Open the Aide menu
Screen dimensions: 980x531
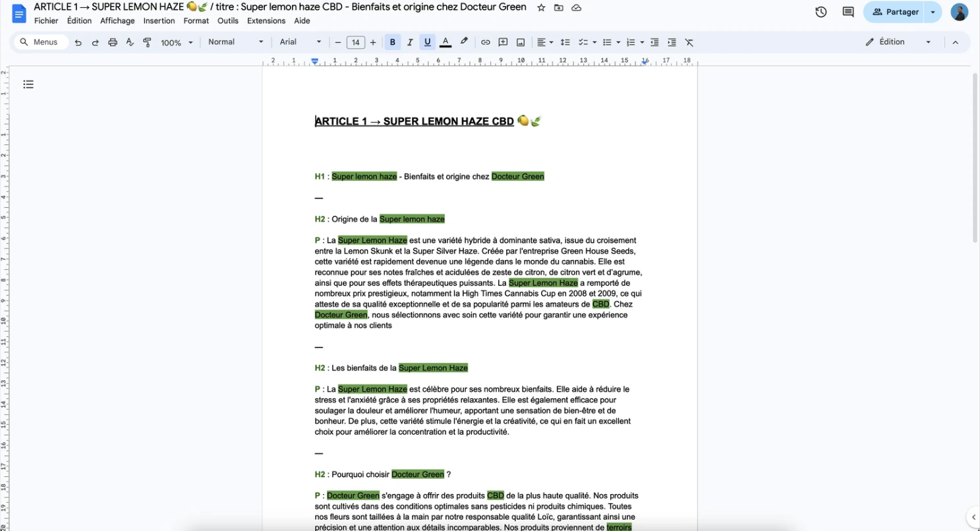pos(302,20)
